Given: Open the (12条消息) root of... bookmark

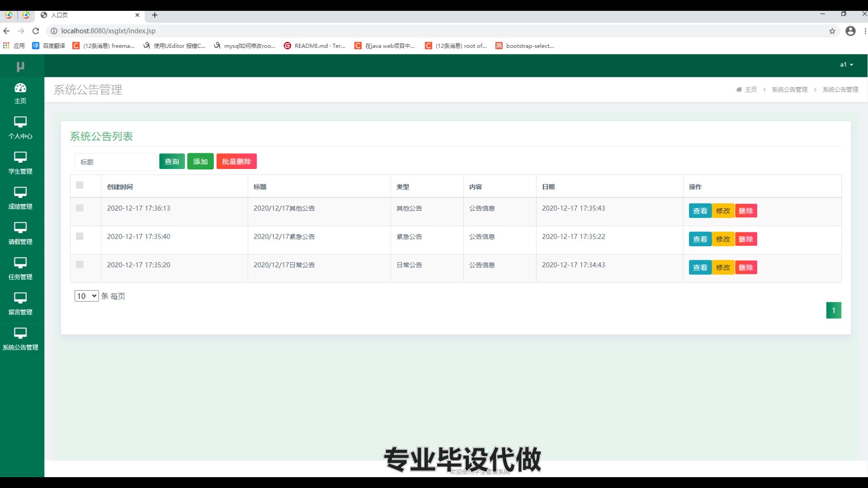Looking at the screenshot, I should coord(456,46).
